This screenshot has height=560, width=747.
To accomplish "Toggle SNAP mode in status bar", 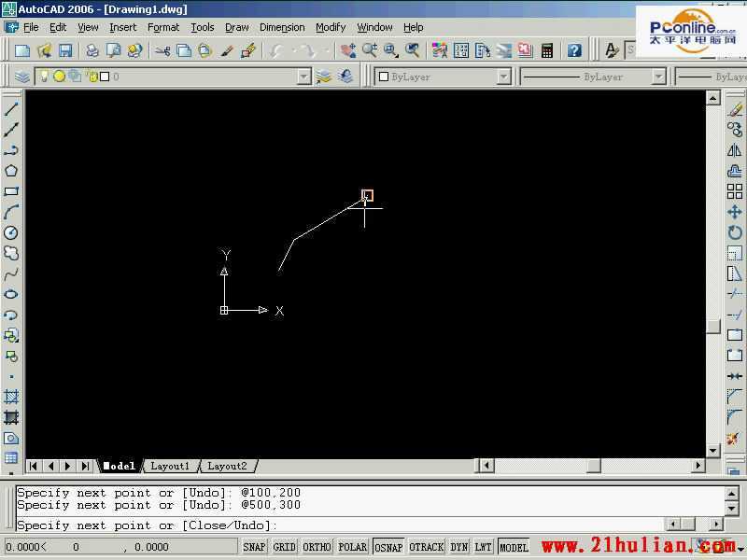I will tap(254, 547).
